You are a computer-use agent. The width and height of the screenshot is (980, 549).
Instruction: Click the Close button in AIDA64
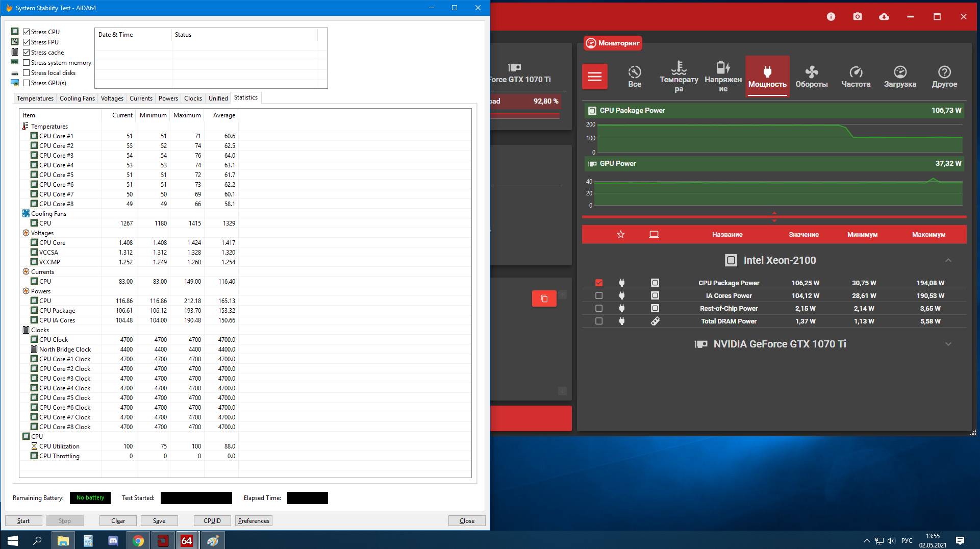tap(467, 520)
